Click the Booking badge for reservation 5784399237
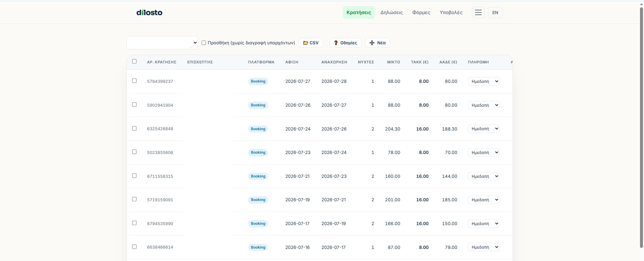 click(258, 82)
